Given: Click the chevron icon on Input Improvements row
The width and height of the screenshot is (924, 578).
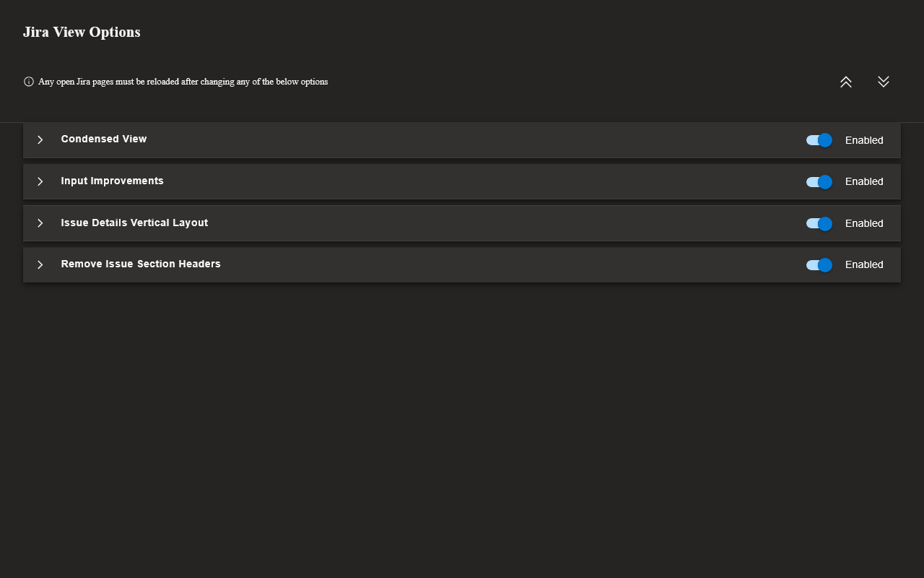Looking at the screenshot, I should point(40,181).
